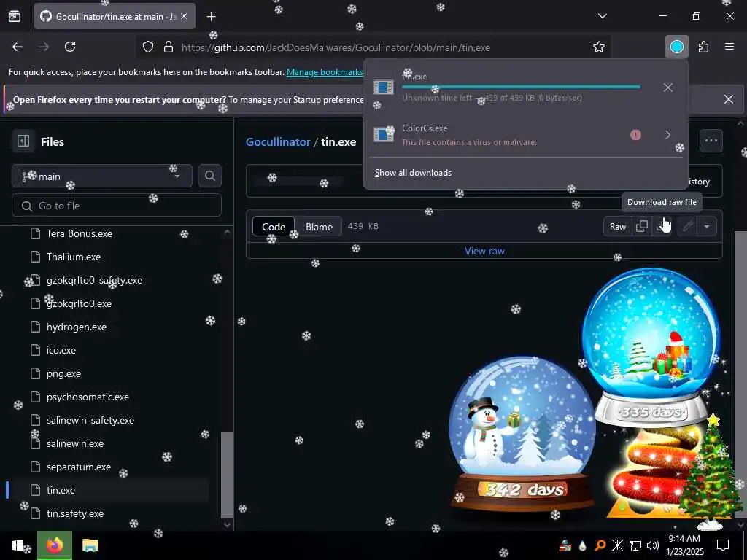The width and height of the screenshot is (747, 560).
Task: Click the file tree scrollbar up arrow
Action: pyautogui.click(x=228, y=232)
